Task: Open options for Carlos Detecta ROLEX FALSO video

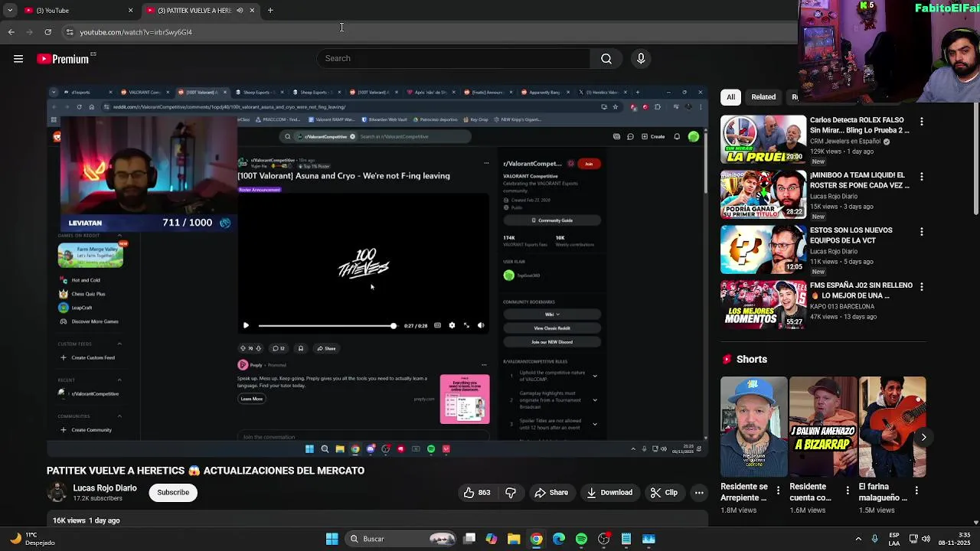Action: pyautogui.click(x=921, y=122)
